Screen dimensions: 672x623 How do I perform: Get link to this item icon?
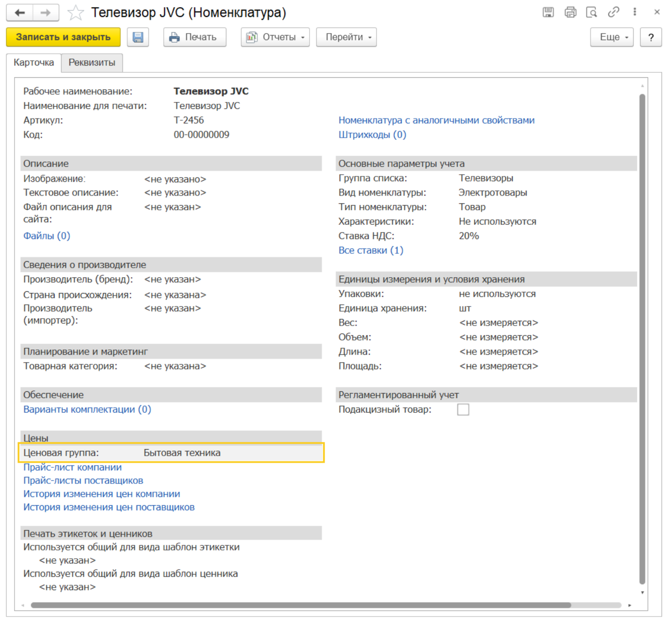click(x=613, y=12)
